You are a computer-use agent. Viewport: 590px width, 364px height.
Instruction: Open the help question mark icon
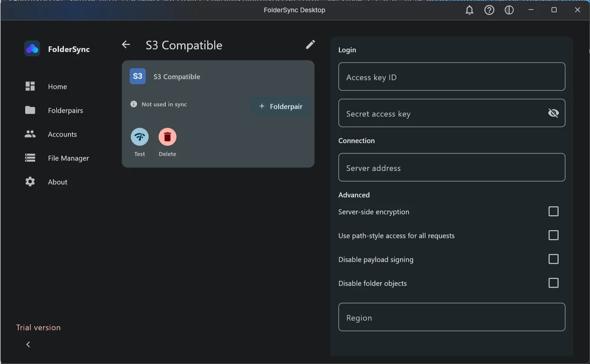[x=489, y=10]
